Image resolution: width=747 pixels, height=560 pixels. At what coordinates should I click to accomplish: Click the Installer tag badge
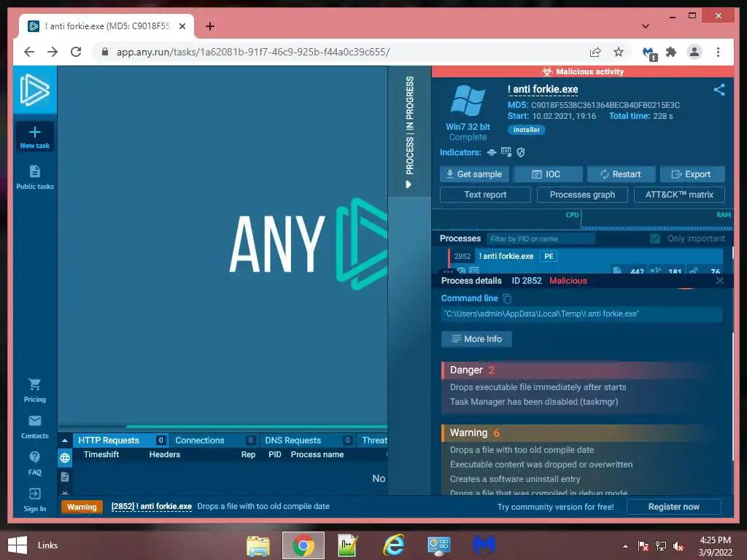pyautogui.click(x=527, y=130)
